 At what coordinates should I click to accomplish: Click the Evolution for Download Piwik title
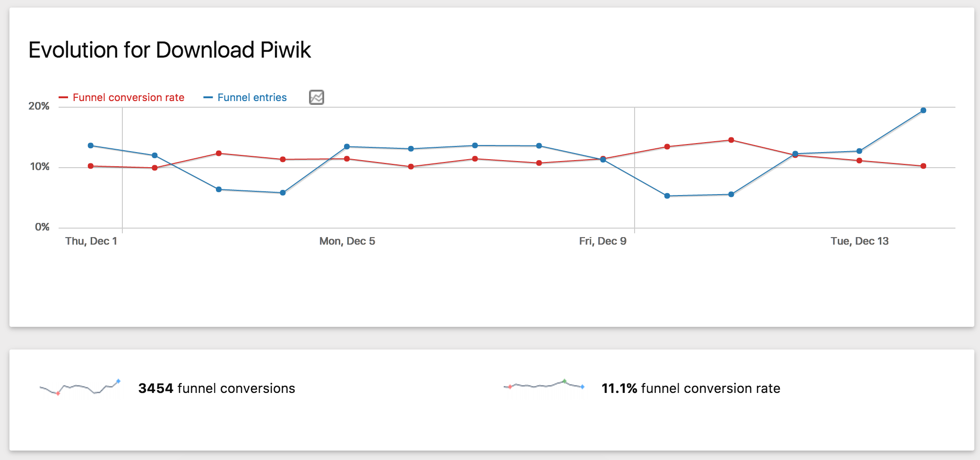170,50
